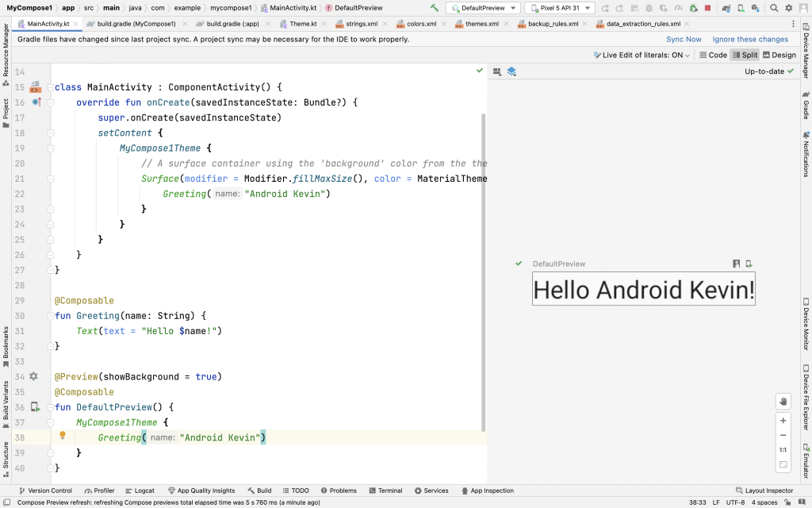Image resolution: width=812 pixels, height=508 pixels.
Task: Click the Profile app gauge icon
Action: 678,8
